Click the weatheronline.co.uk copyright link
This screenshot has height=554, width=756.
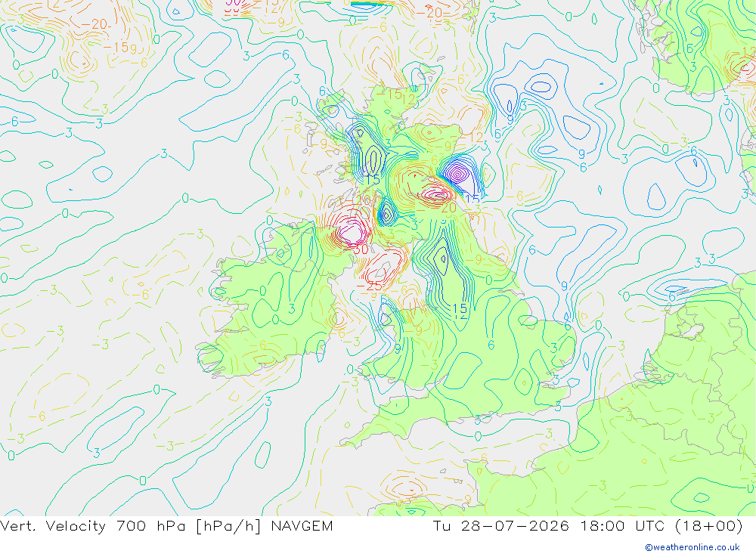692,547
